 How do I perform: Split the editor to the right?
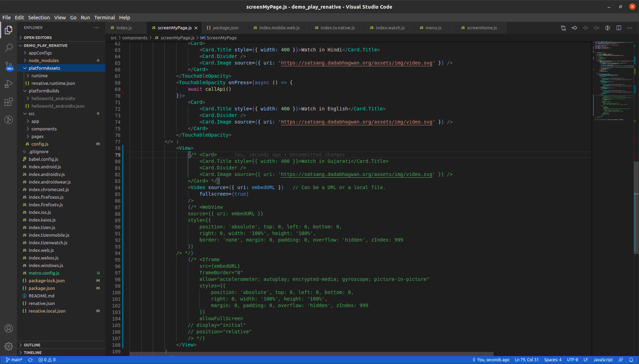click(x=619, y=28)
